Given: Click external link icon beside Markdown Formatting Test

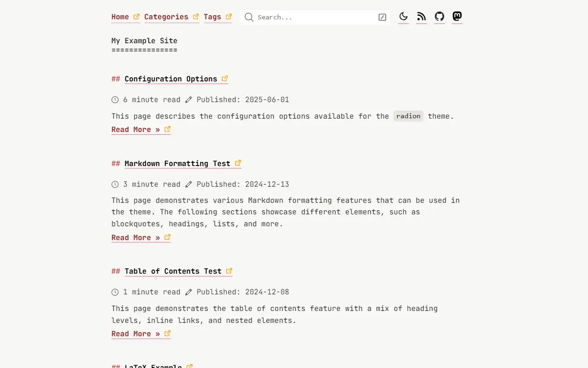Looking at the screenshot, I should [x=238, y=163].
